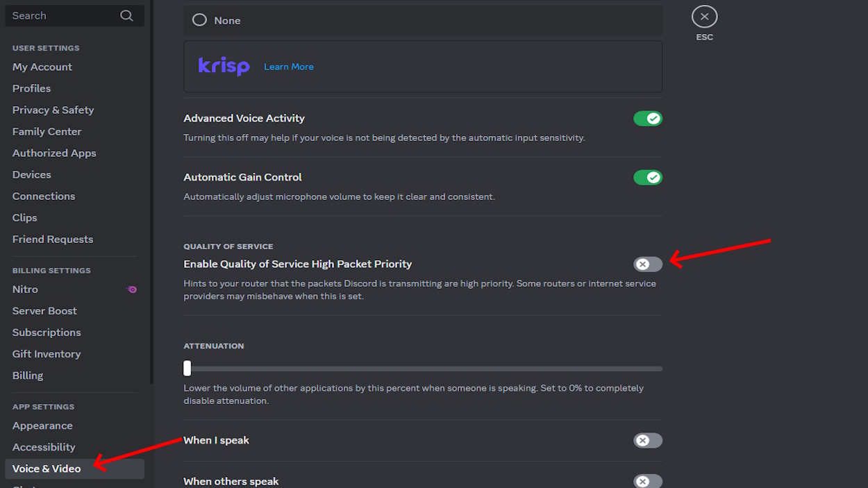
Task: View Friend Requests settings
Action: tap(52, 239)
